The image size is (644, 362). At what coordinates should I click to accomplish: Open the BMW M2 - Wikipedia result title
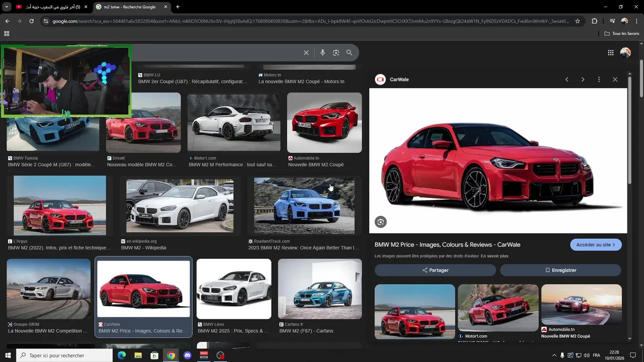point(143,248)
